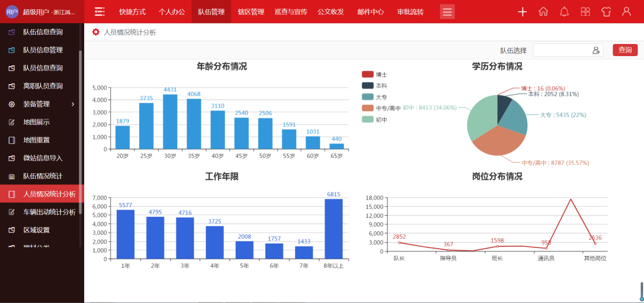This screenshot has height=303, width=644.
Task: Click icon beside 队员信息管理
Action: (x=12, y=50)
